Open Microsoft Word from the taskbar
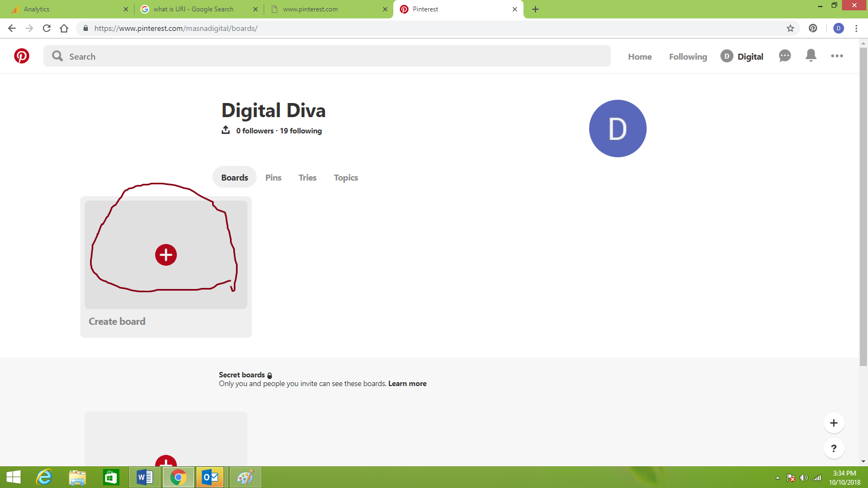 (144, 477)
